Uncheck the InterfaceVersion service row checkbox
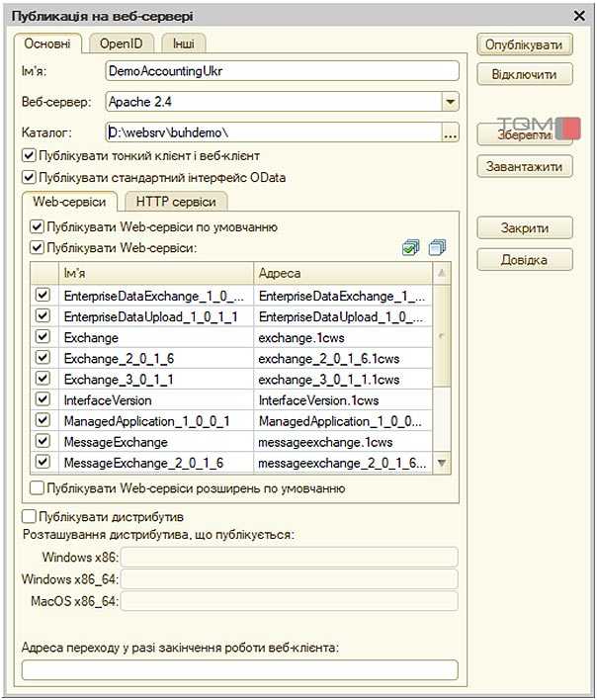The width and height of the screenshot is (597, 700). pyautogui.click(x=43, y=399)
